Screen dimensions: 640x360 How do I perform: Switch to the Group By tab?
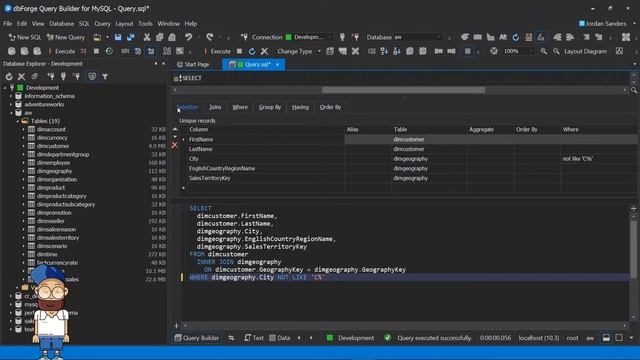tap(270, 107)
